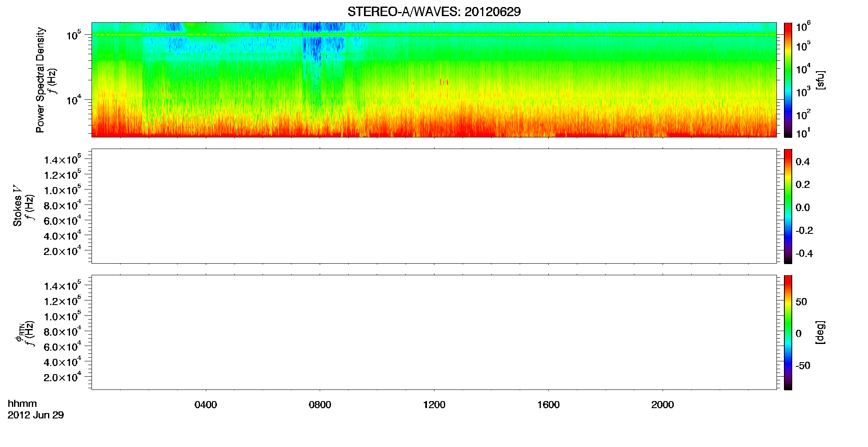Click the -50 label on degrees colorbar
Screen dimensions: 868x447
pos(803,366)
